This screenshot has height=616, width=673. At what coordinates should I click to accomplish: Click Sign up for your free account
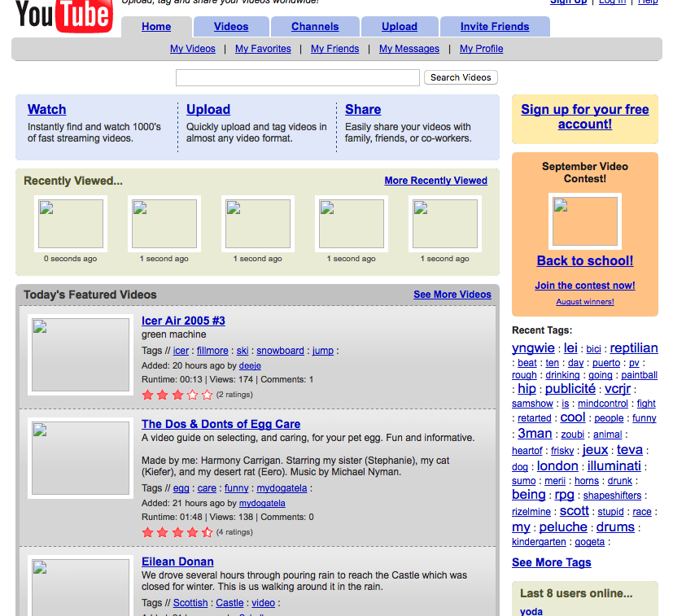[x=584, y=116]
